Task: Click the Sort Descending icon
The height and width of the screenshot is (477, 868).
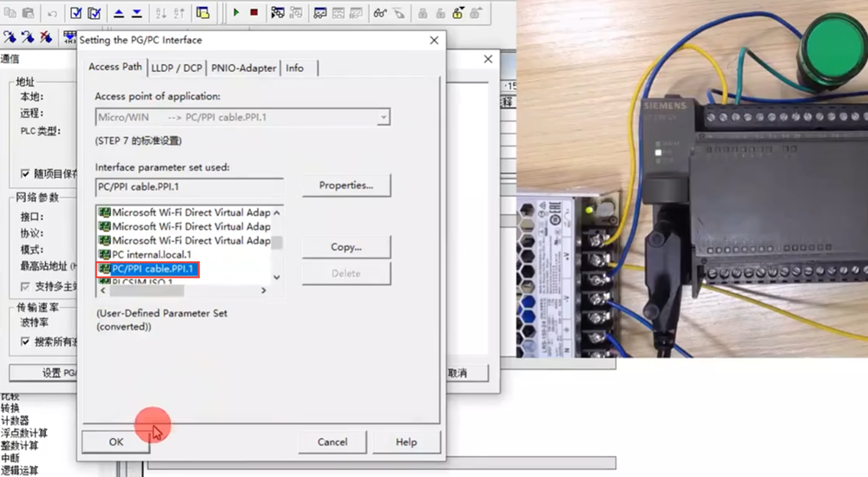Action: click(180, 13)
